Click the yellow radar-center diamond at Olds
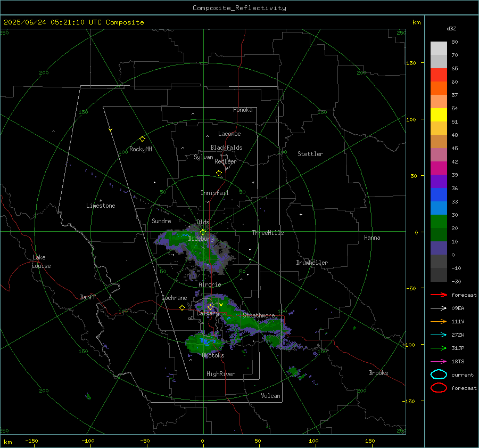Screen dimensions: 479x448 coord(203,232)
